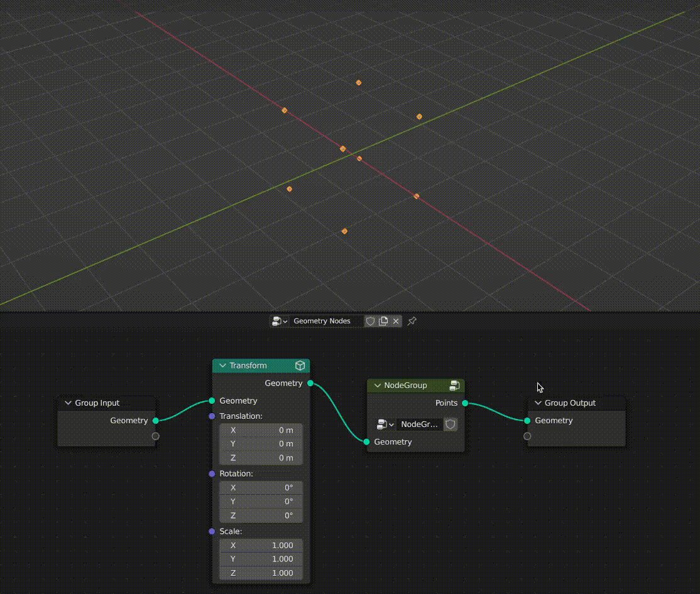The height and width of the screenshot is (594, 700).
Task: Click NodeGroup Points output socket
Action: pos(465,403)
